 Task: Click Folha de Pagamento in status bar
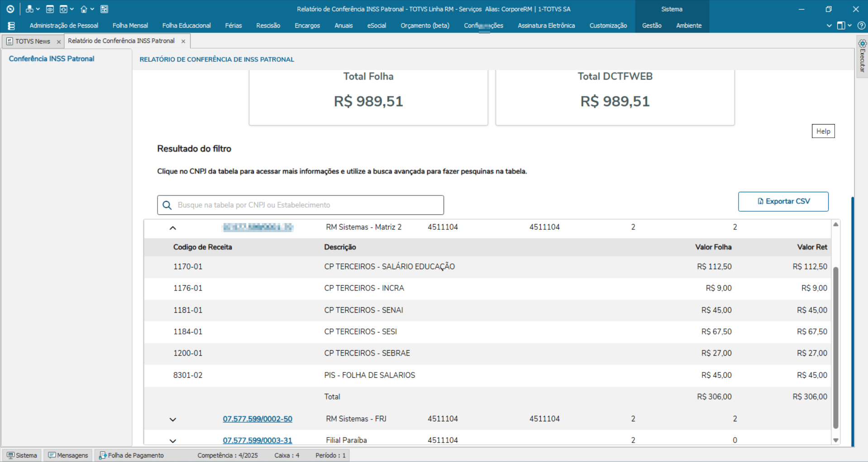[131, 455]
